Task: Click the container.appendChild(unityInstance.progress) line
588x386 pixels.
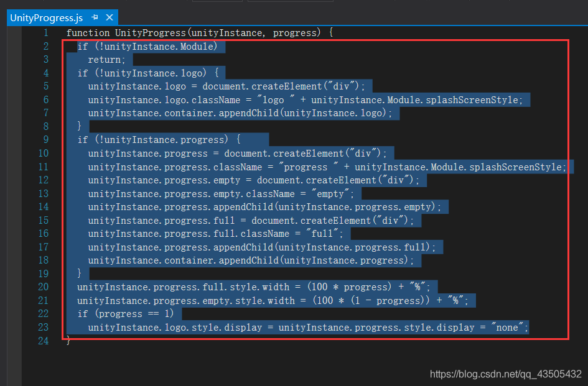Action: pyautogui.click(x=251, y=260)
